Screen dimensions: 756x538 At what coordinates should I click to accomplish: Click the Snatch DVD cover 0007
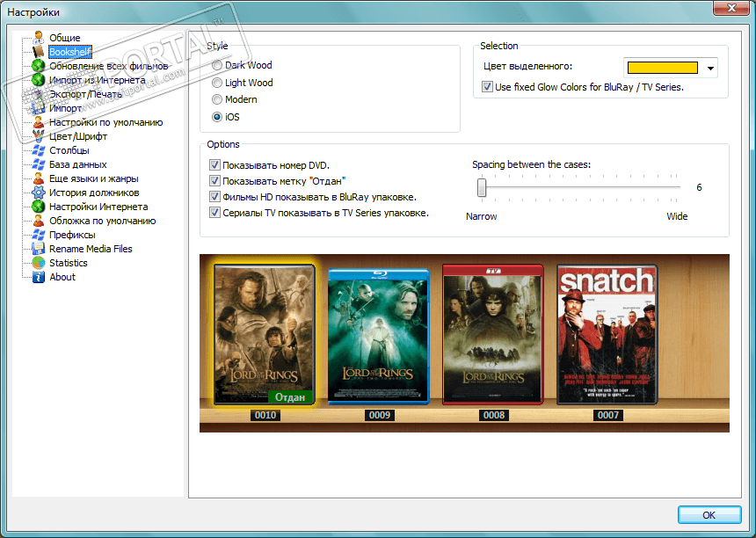point(607,334)
